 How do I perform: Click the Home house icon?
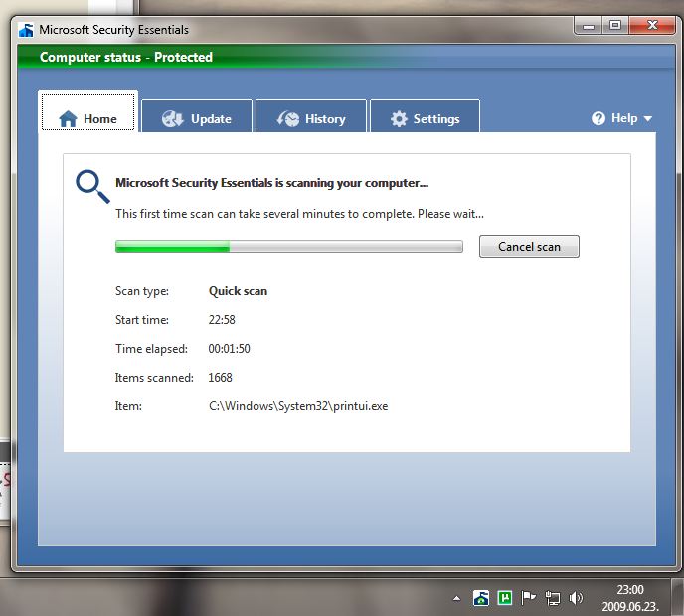point(68,118)
